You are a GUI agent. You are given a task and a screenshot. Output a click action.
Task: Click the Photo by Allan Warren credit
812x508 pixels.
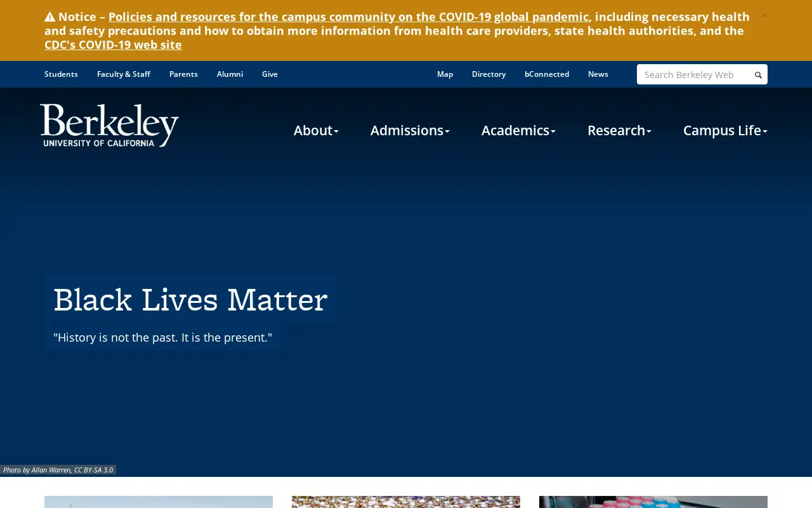pyautogui.click(x=58, y=470)
